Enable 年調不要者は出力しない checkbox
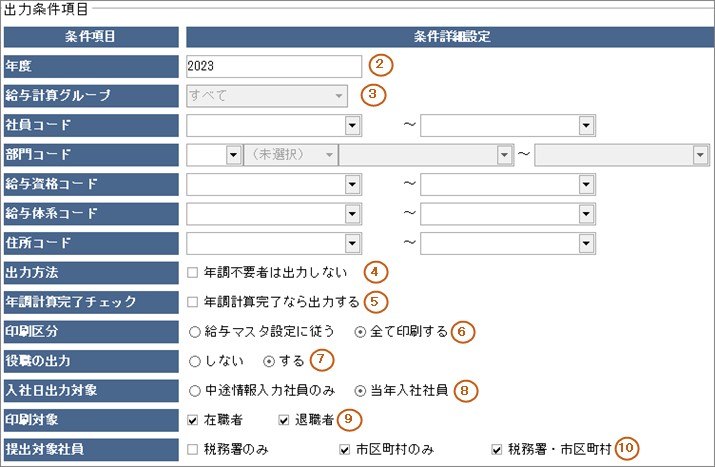715x467 pixels. (193, 272)
